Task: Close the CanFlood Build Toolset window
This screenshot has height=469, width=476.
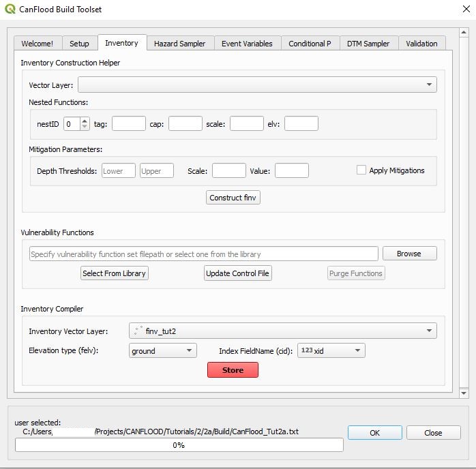Action: 466,9
